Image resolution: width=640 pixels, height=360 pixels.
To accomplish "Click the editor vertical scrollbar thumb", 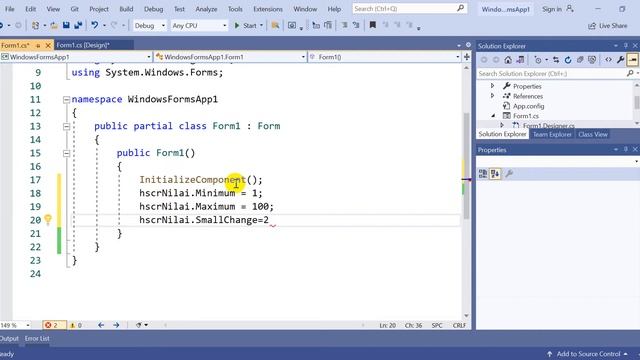I will pyautogui.click(x=466, y=165).
